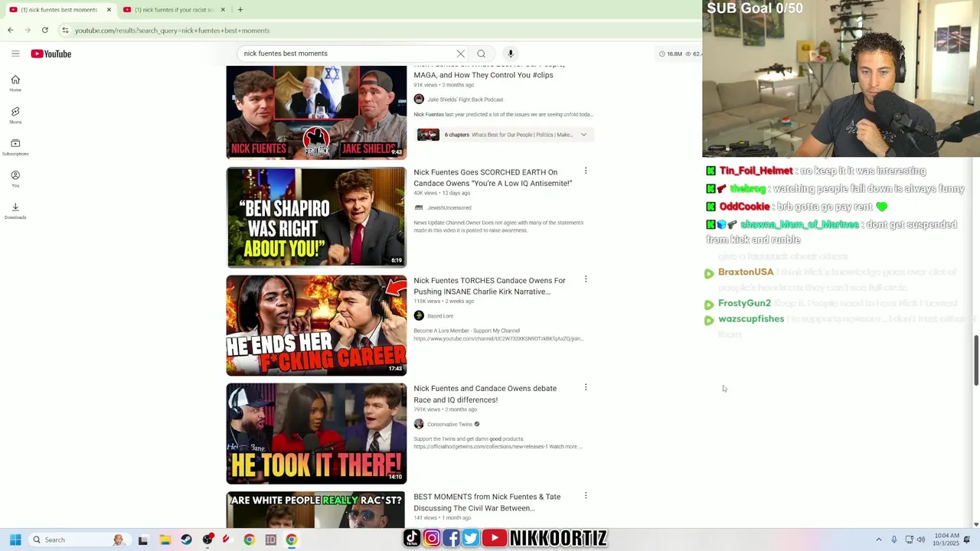
Task: Play the 'He Took It There' thumbnail video
Action: tap(316, 433)
